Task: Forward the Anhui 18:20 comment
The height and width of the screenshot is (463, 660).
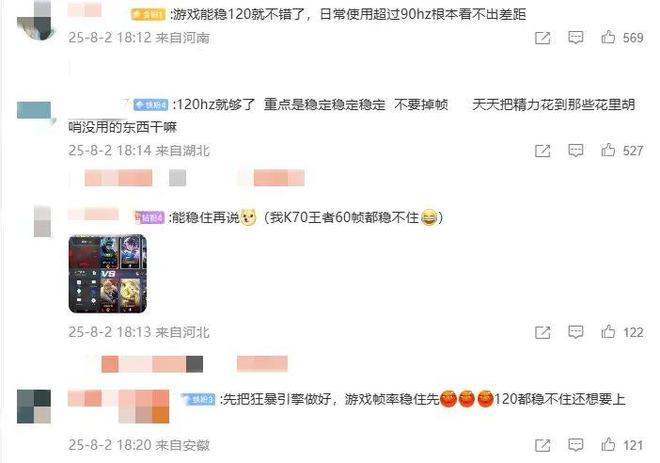Action: tap(543, 445)
